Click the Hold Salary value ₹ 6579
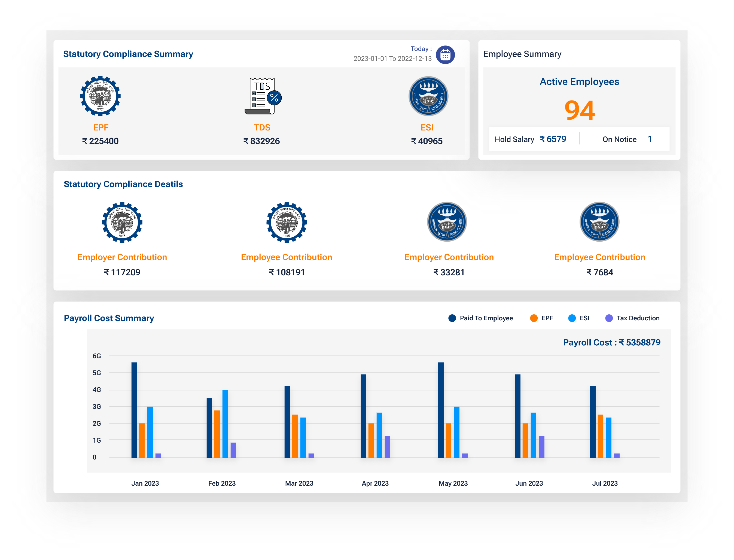734x560 pixels. tap(553, 139)
